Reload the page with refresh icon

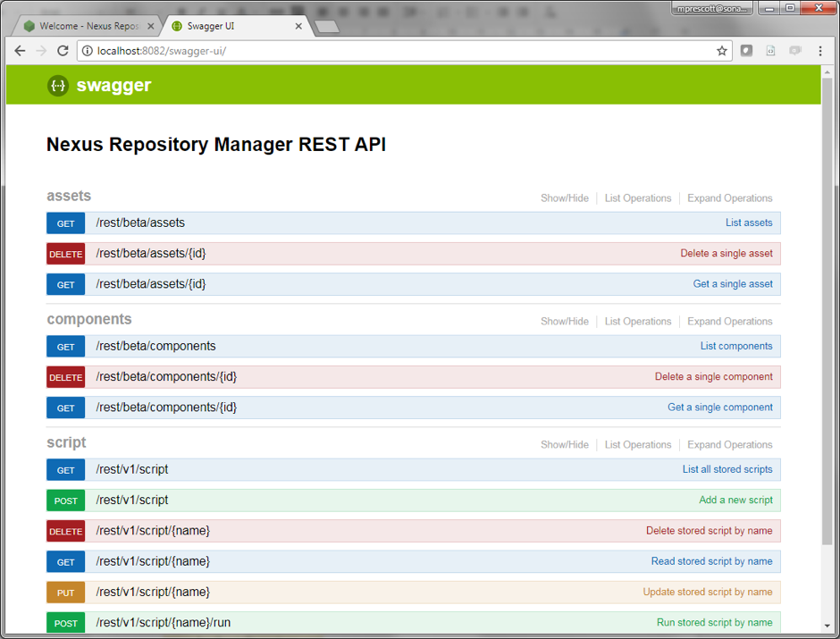[x=63, y=51]
